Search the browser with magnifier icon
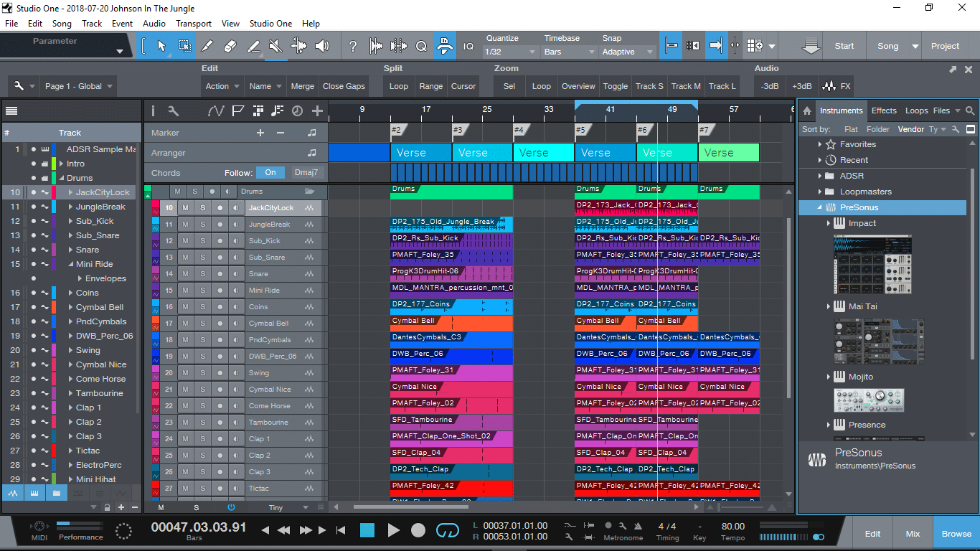Viewport: 980px width, 551px height. [970, 110]
